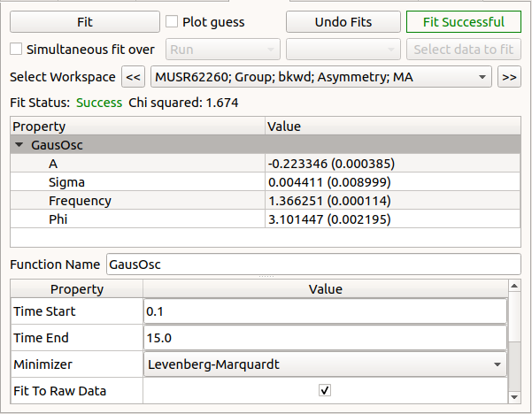This screenshot has height=414, width=532.
Task: Edit the Time Start value field
Action: pos(325,311)
